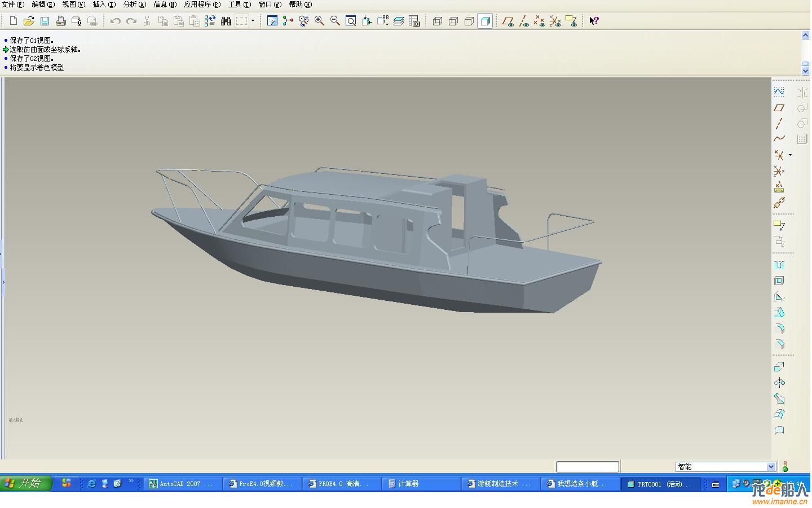Create a new file with New icon
The height and width of the screenshot is (508, 812).
14,21
